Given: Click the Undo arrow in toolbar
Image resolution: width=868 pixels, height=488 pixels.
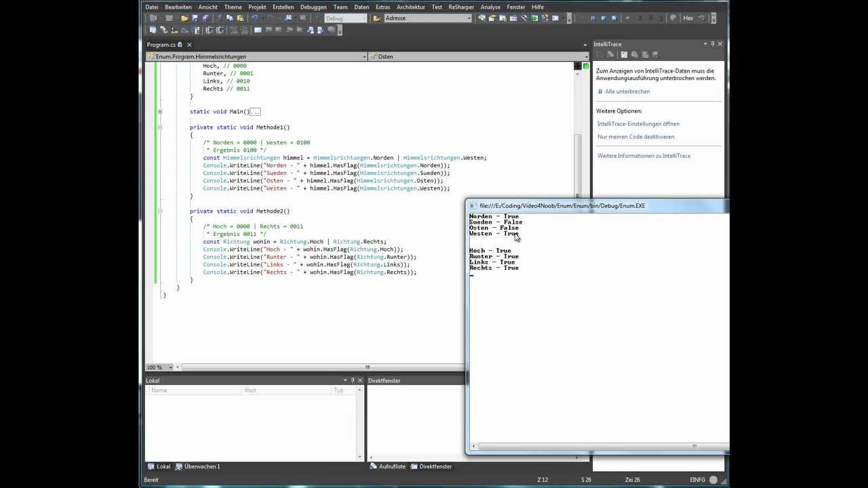Looking at the screenshot, I should coord(254,18).
